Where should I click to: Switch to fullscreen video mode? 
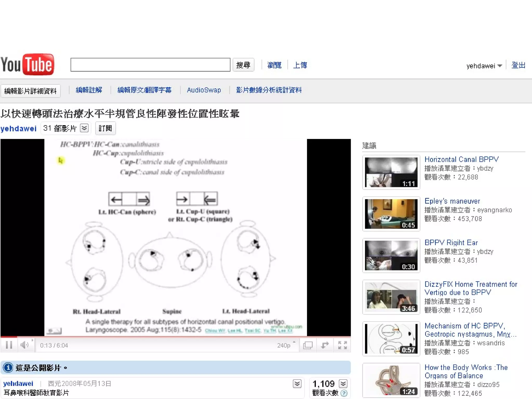click(x=342, y=345)
